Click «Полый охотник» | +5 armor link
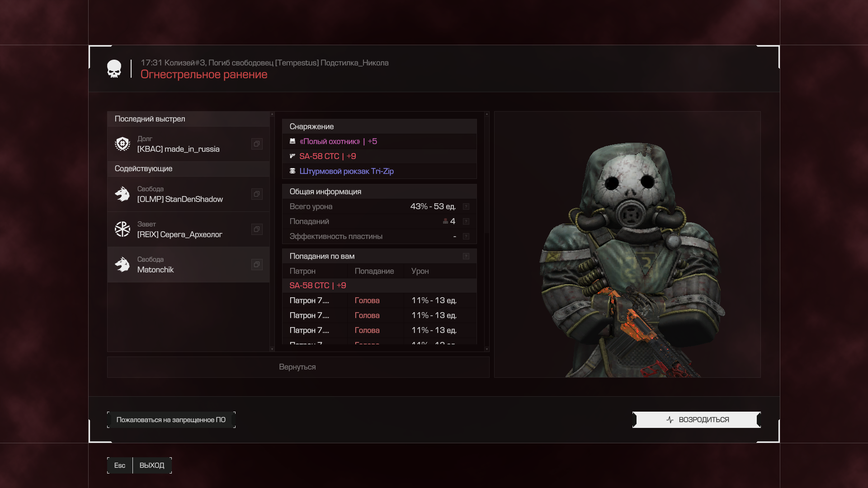868x488 pixels. [x=338, y=141]
